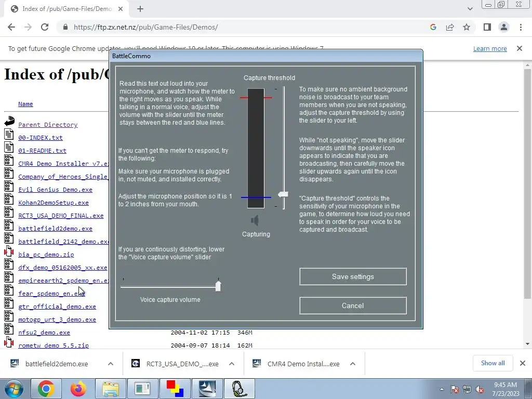
Task: Click the archive icon beside rometw_demo_5.5.zip
Action: point(9,342)
